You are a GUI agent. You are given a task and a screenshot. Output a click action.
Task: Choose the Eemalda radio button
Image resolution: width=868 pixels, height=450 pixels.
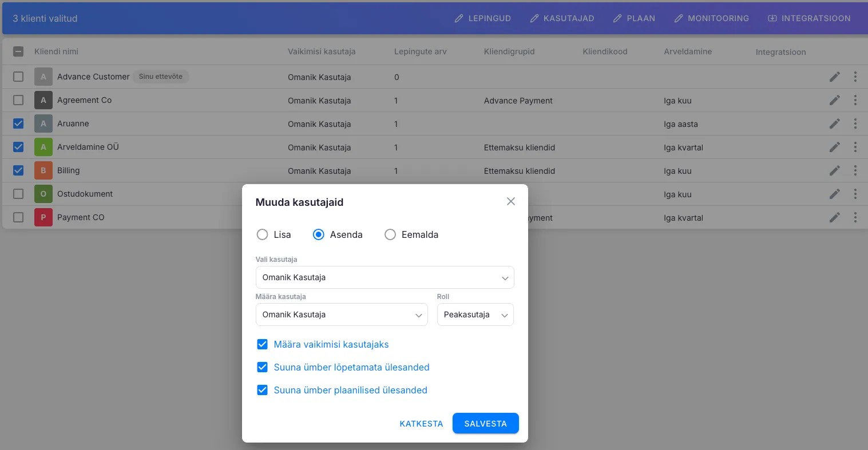pos(390,234)
